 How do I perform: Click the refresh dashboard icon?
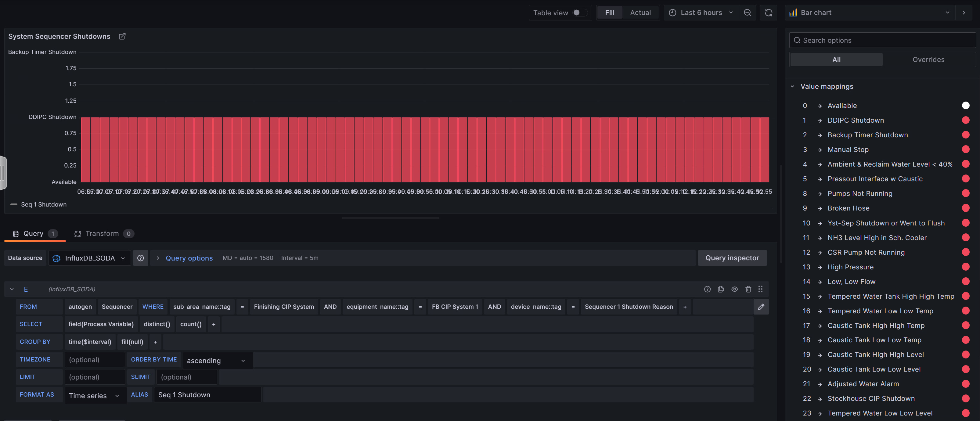(768, 13)
